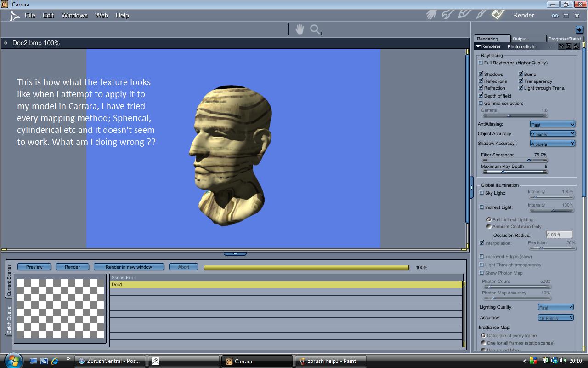The image size is (588, 368).
Task: Adjust the Maximum Ray Depth slider
Action: [515, 172]
